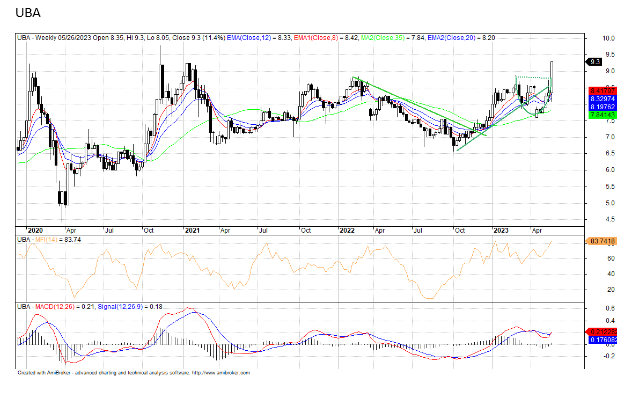Click the Oct label just before 2023
Viewport: 629px width, 404px height.
[460, 231]
